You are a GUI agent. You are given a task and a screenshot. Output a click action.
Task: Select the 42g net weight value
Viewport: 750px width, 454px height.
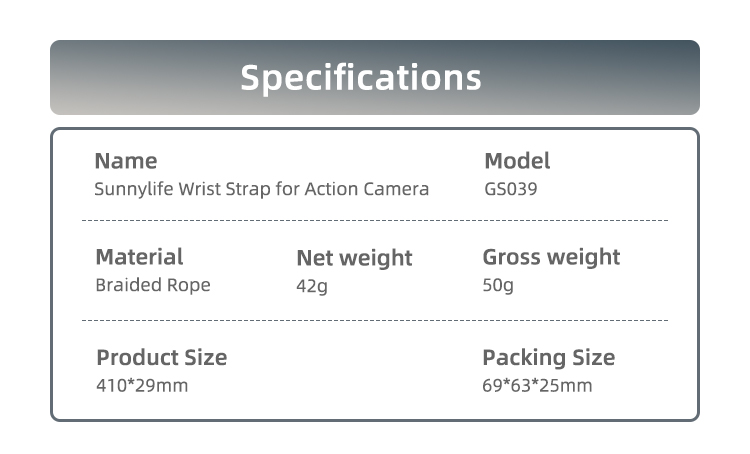pos(312,286)
